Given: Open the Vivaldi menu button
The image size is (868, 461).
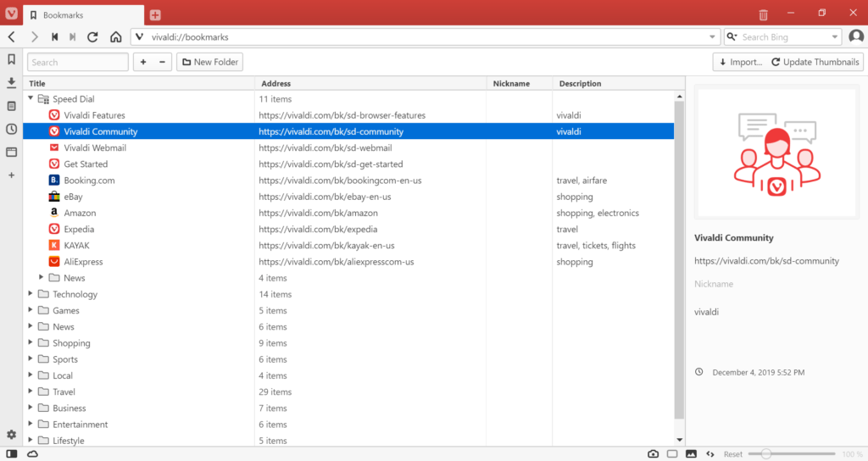Looking at the screenshot, I should (x=11, y=13).
